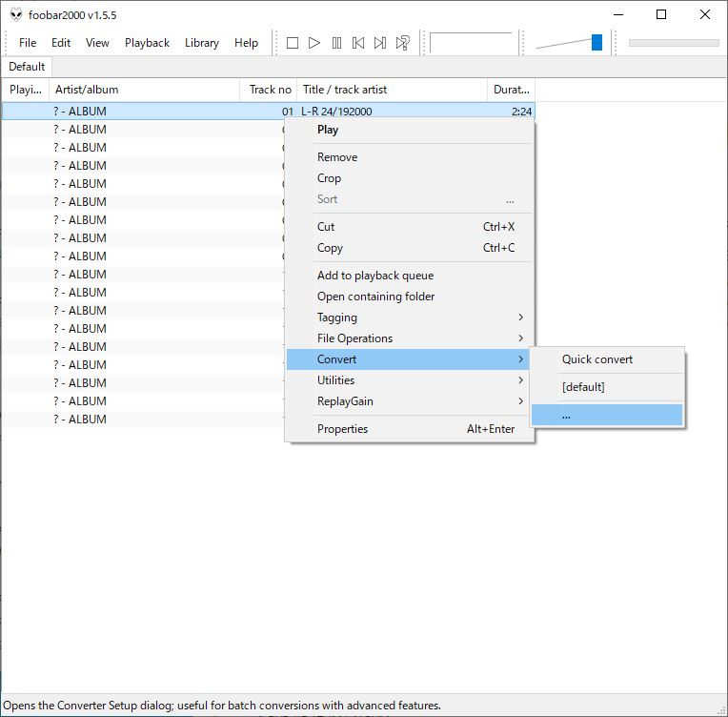
Task: Click the Next track button
Action: pos(380,43)
